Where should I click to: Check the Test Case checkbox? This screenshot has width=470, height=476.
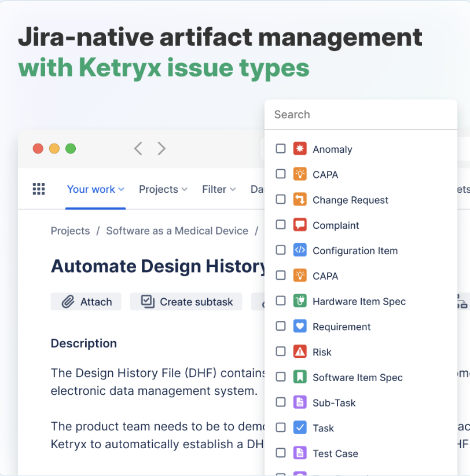tap(281, 453)
